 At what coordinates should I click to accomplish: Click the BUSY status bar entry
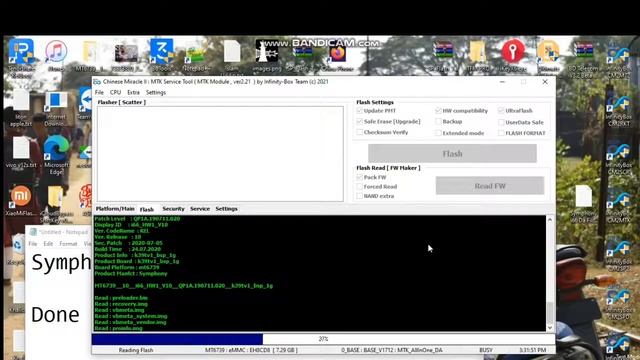pyautogui.click(x=486, y=350)
